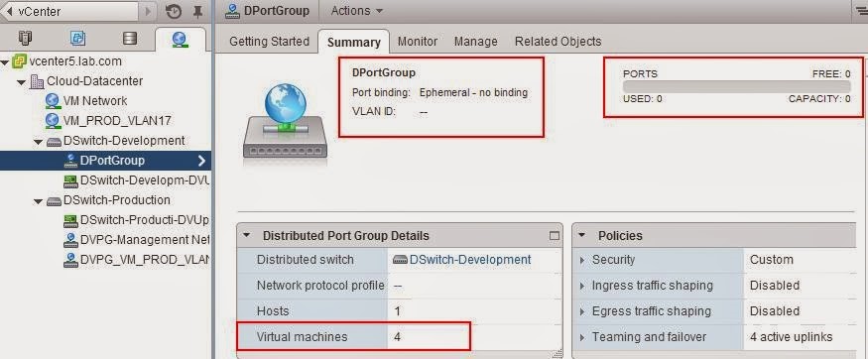Expand the Egress traffic shaping row
The image size is (868, 359).
coord(581,311)
